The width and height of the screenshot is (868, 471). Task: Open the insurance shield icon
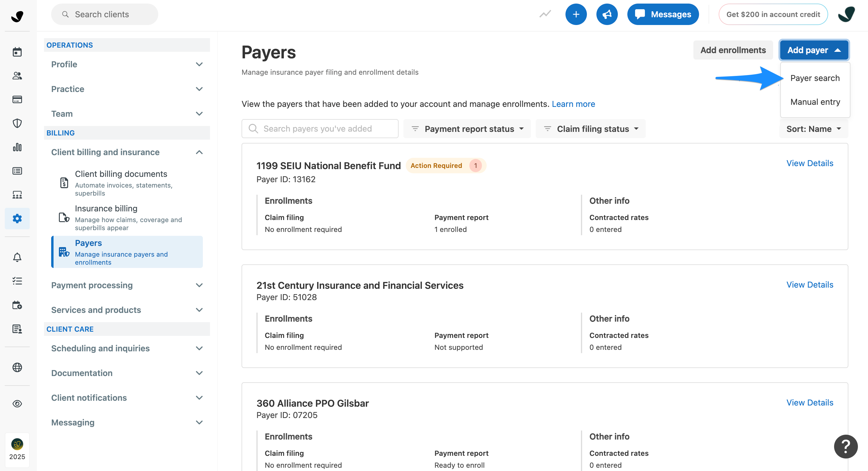click(x=17, y=123)
